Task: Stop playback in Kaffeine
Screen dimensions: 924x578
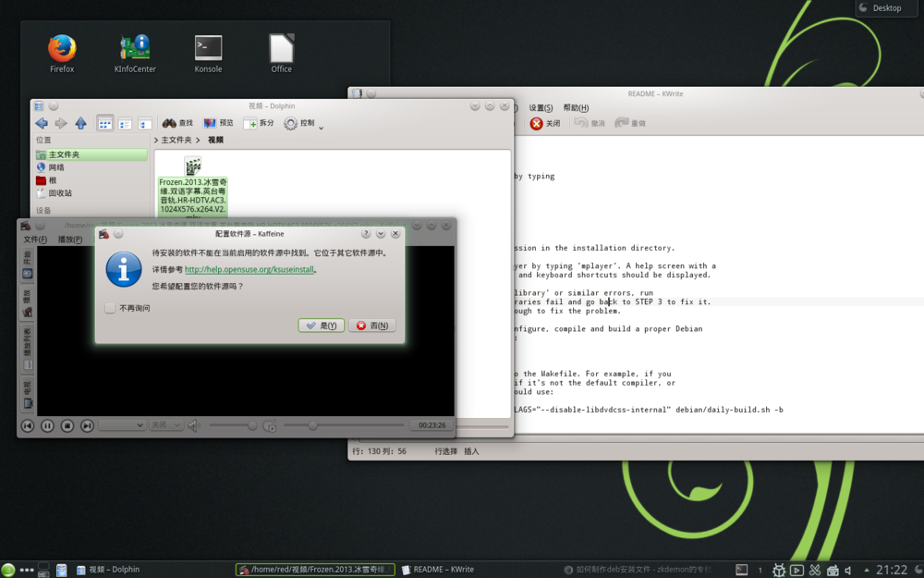Action: [x=67, y=425]
